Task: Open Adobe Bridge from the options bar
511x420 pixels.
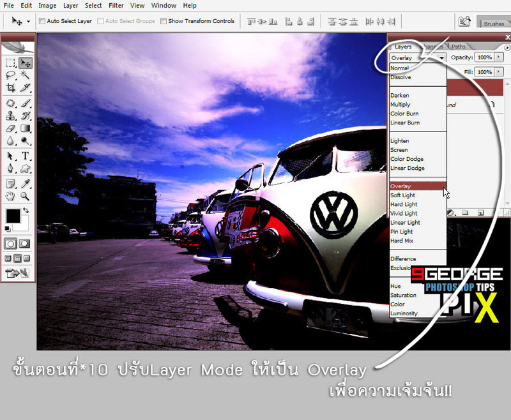Action: tap(464, 22)
